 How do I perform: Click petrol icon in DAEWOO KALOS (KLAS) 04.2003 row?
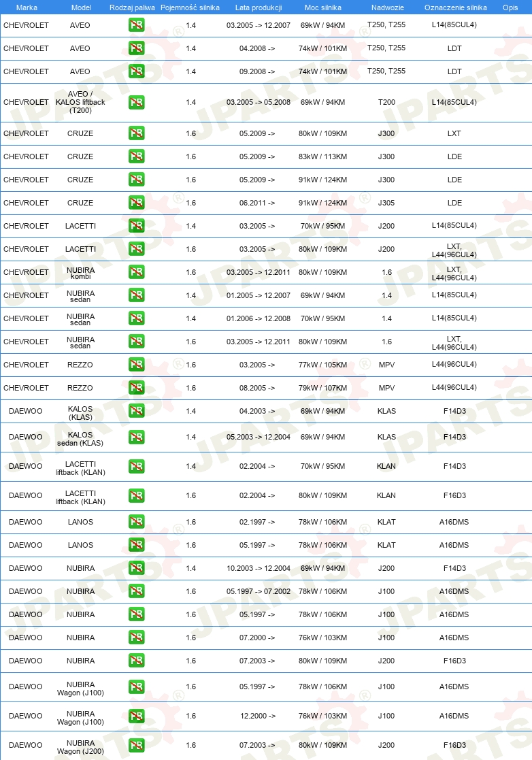coord(137,411)
